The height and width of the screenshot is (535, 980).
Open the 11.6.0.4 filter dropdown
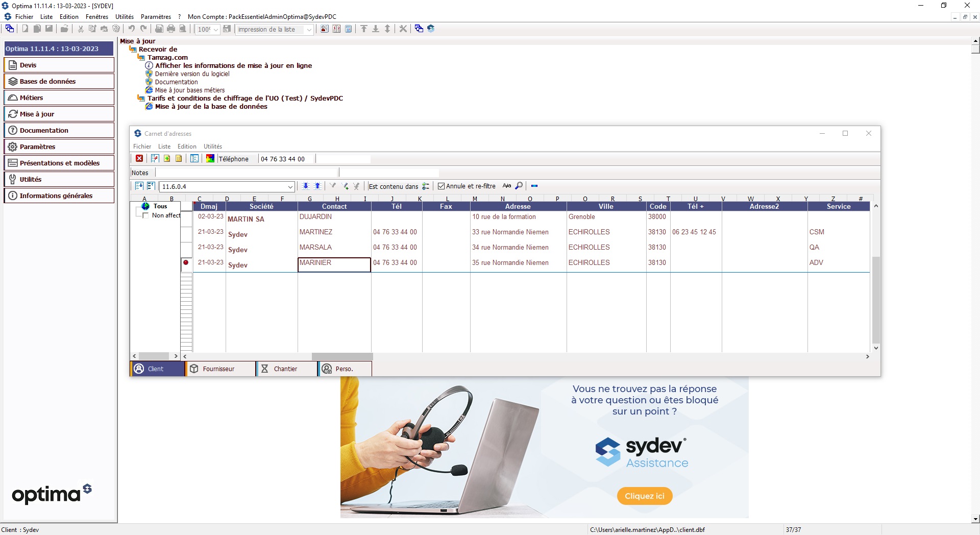pos(290,187)
